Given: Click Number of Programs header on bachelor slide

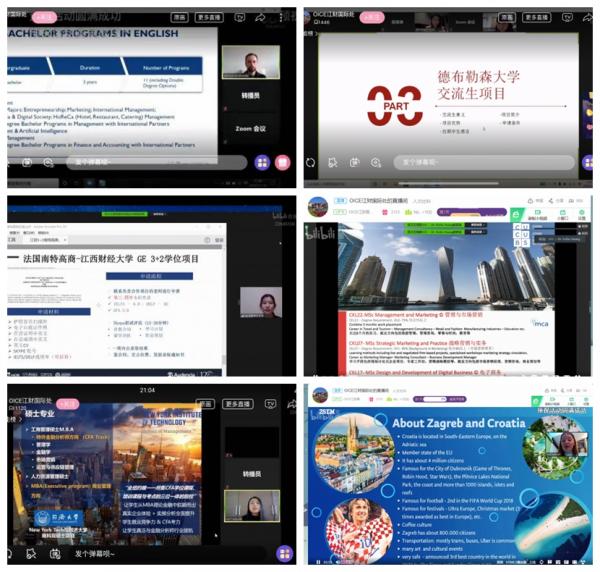Looking at the screenshot, I should click(x=166, y=68).
